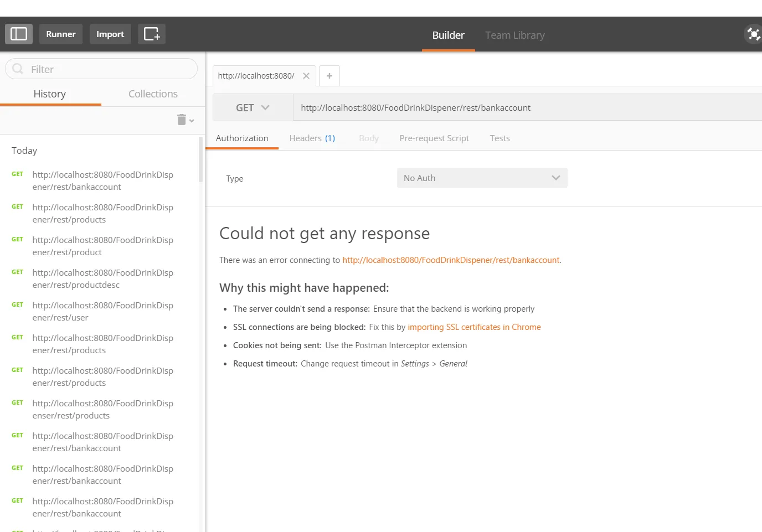762x532 pixels.
Task: Toggle the sidebar panel icon
Action: click(19, 34)
